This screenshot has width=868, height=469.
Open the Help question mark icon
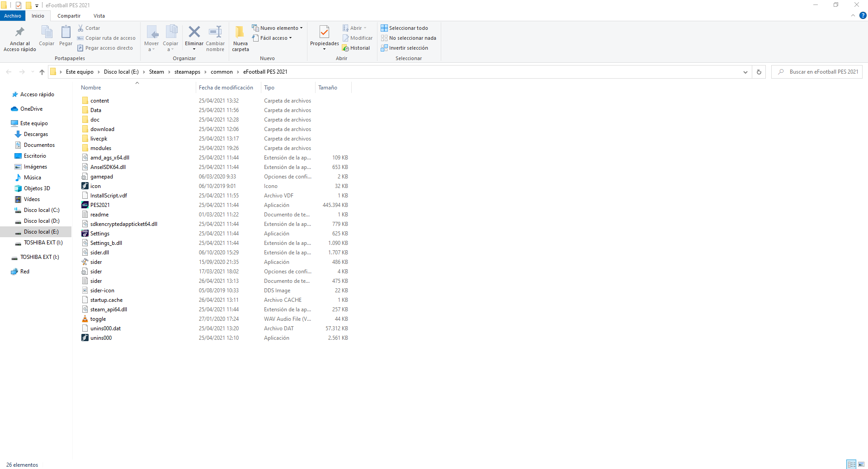point(863,15)
